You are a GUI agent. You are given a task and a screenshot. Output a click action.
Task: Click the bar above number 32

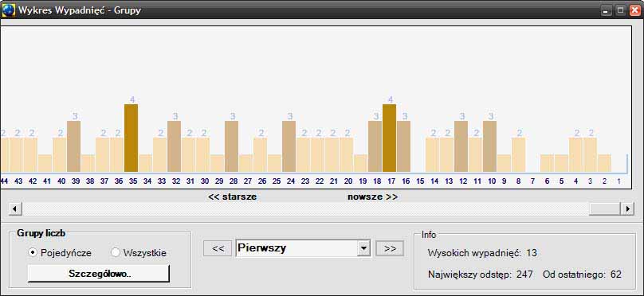(x=174, y=146)
